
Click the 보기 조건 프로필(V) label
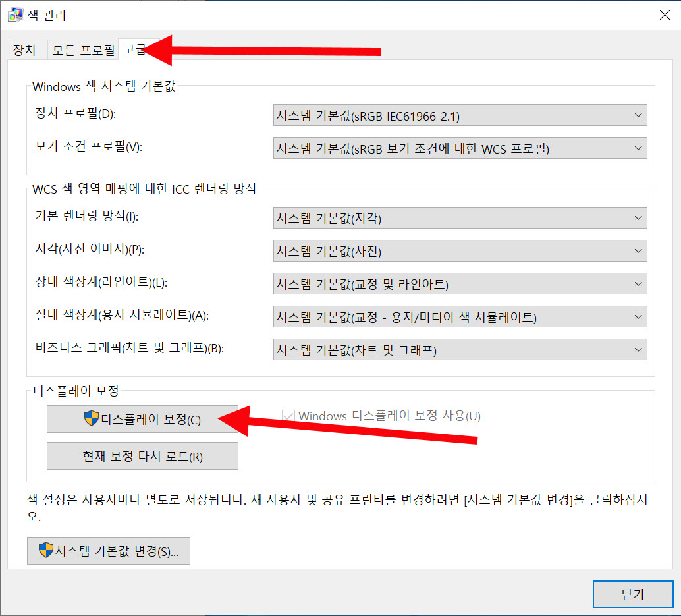click(89, 146)
